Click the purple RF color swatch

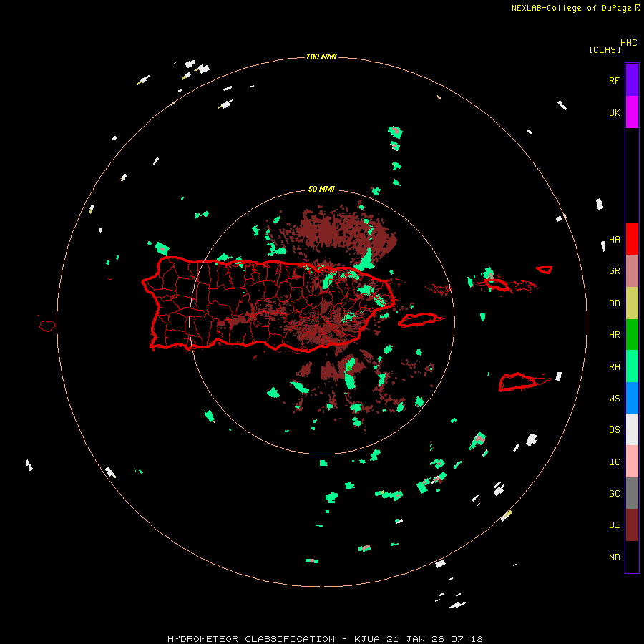tap(632, 80)
